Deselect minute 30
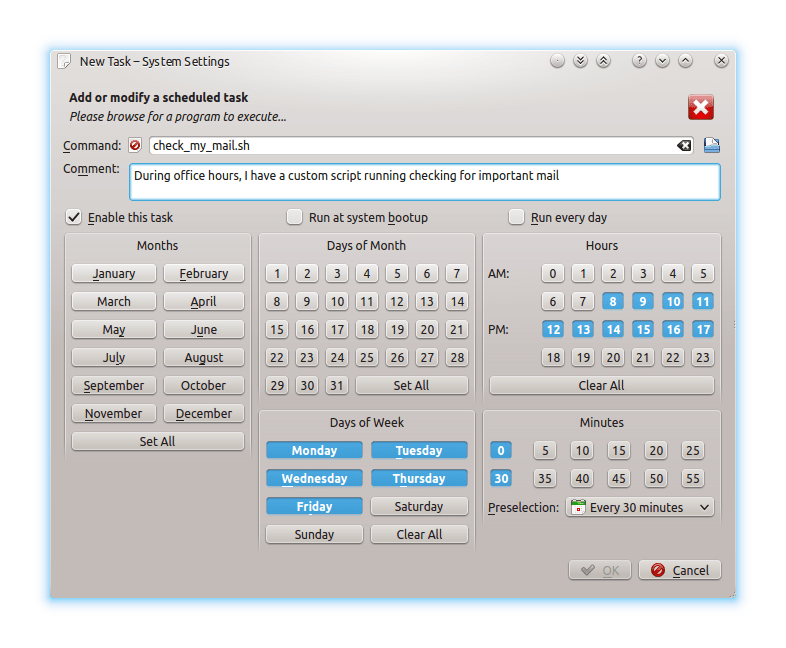The image size is (786, 648). point(501,478)
